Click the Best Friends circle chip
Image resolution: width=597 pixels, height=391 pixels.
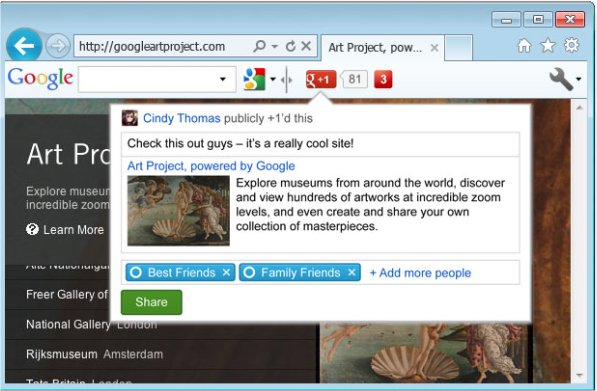[180, 273]
